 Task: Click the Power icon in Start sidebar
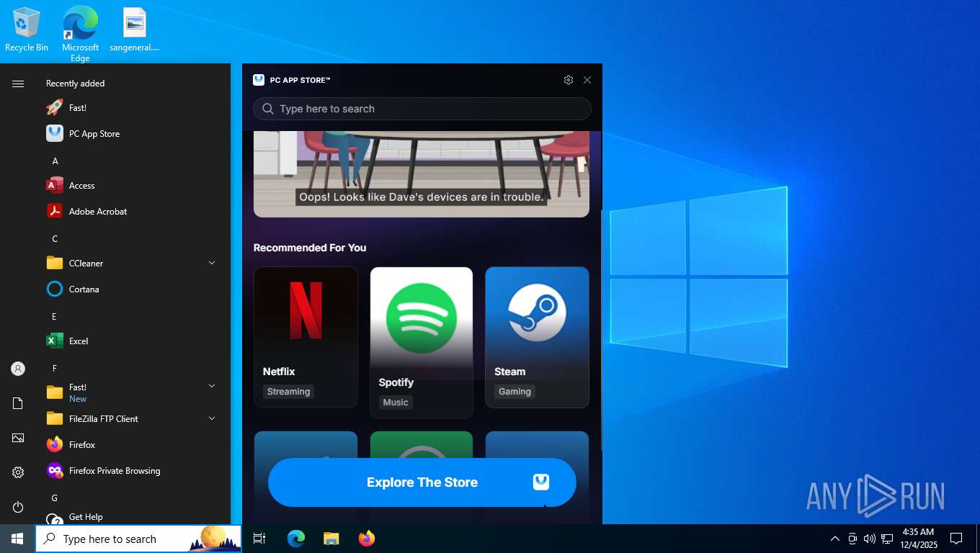pos(18,507)
